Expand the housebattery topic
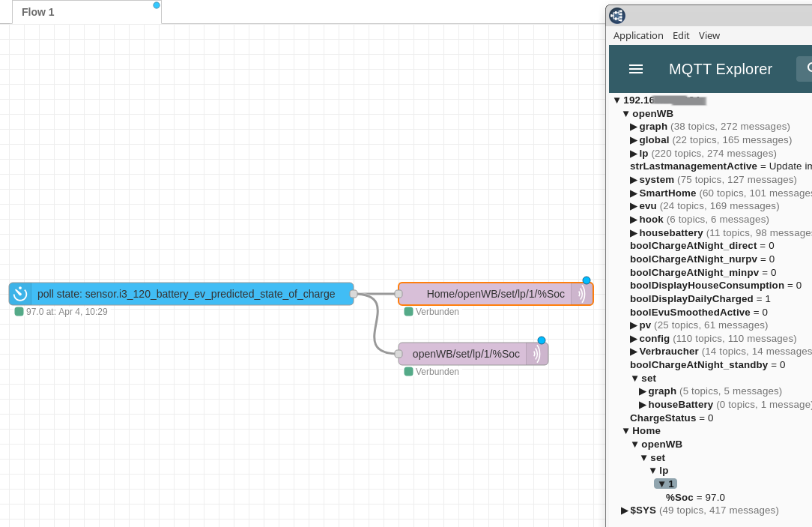 tap(634, 232)
